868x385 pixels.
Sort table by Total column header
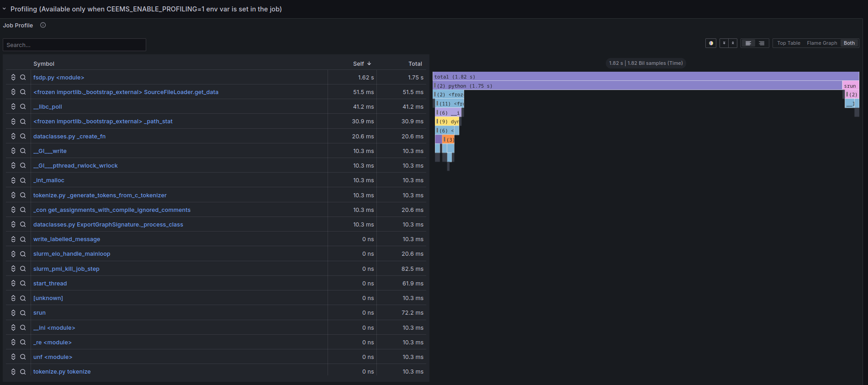pyautogui.click(x=415, y=64)
